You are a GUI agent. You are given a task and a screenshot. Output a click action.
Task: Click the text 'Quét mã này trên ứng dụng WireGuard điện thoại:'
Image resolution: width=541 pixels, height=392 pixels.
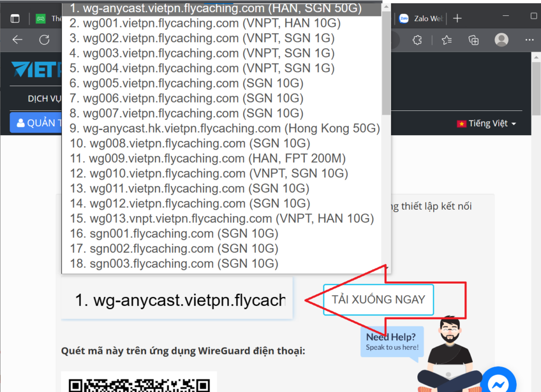coord(183,351)
